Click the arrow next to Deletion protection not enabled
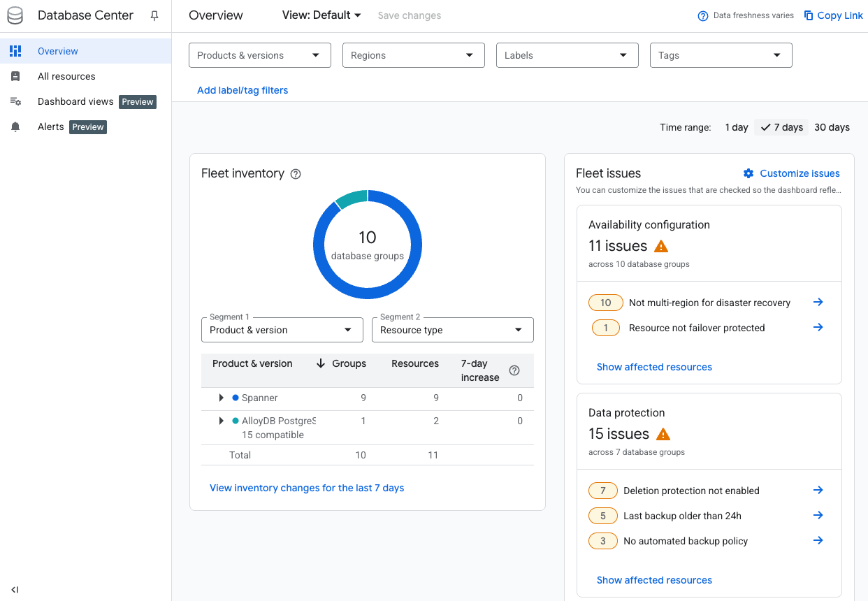 818,491
